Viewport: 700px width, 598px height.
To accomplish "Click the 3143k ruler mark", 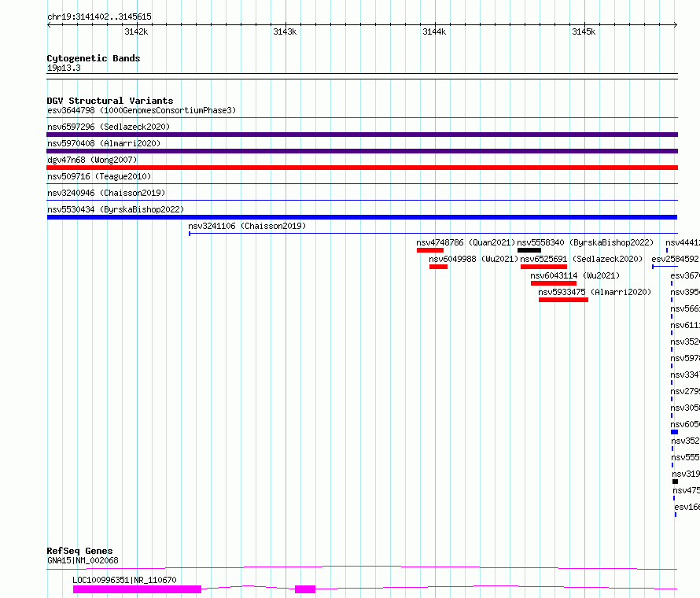I will 285,31.
